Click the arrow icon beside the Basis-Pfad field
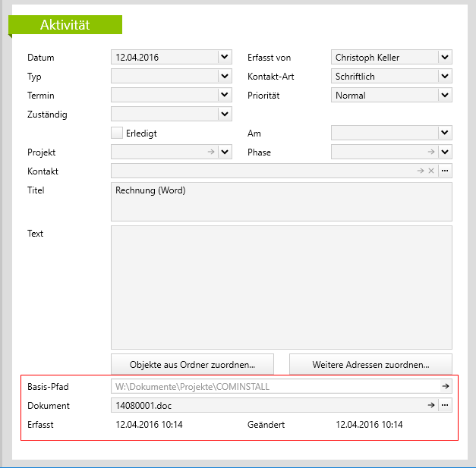Screen dimensions: 476x468 coord(446,386)
